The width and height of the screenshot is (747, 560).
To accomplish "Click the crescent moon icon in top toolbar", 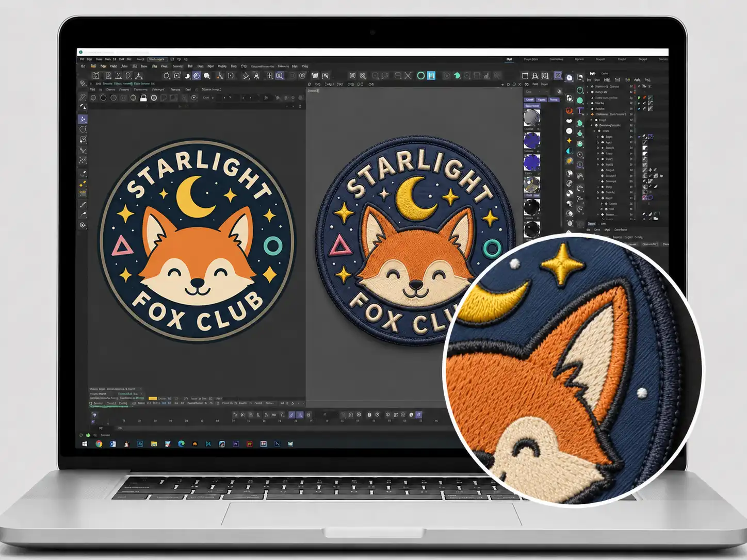I will tap(187, 76).
